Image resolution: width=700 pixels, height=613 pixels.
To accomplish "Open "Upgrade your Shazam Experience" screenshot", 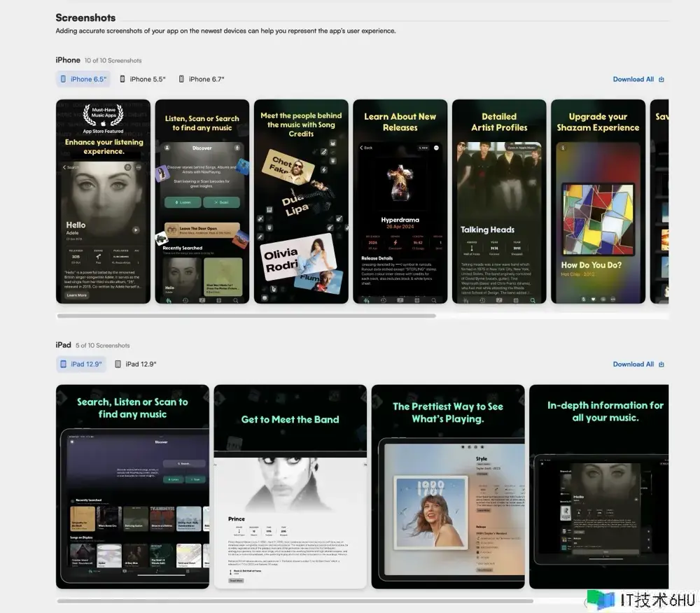I will tap(598, 202).
